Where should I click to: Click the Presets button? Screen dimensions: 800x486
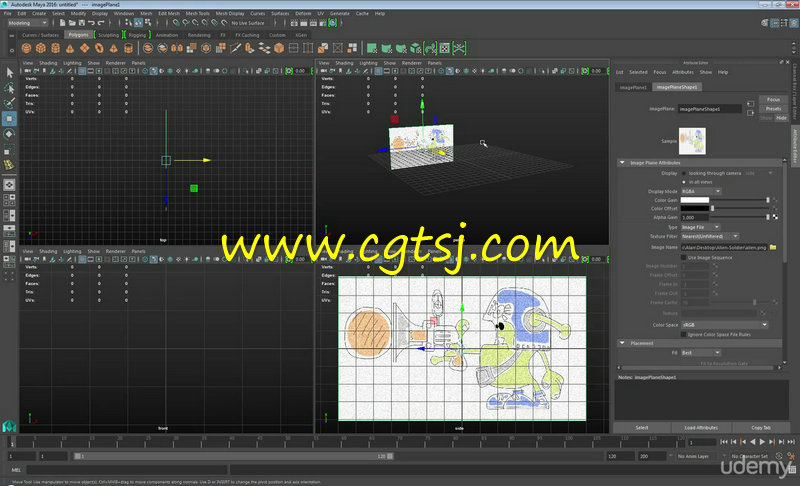point(773,109)
